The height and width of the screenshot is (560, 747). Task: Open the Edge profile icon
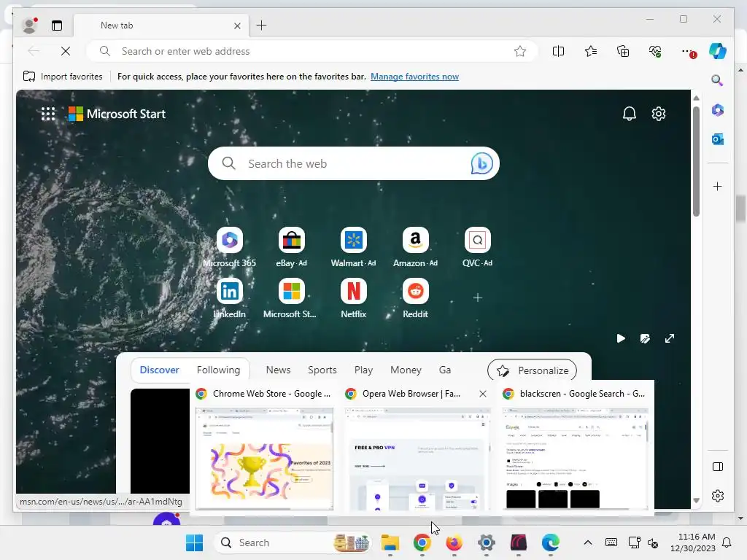click(x=29, y=26)
